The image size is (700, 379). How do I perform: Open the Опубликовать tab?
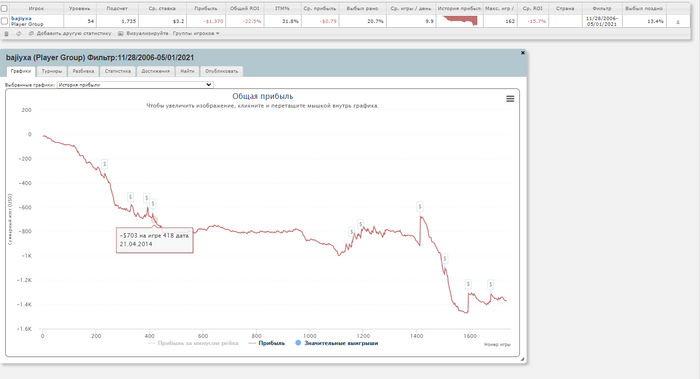221,71
